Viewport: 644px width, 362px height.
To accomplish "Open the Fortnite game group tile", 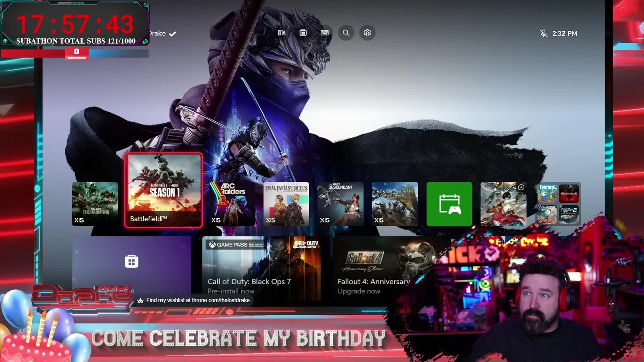I will [x=558, y=204].
